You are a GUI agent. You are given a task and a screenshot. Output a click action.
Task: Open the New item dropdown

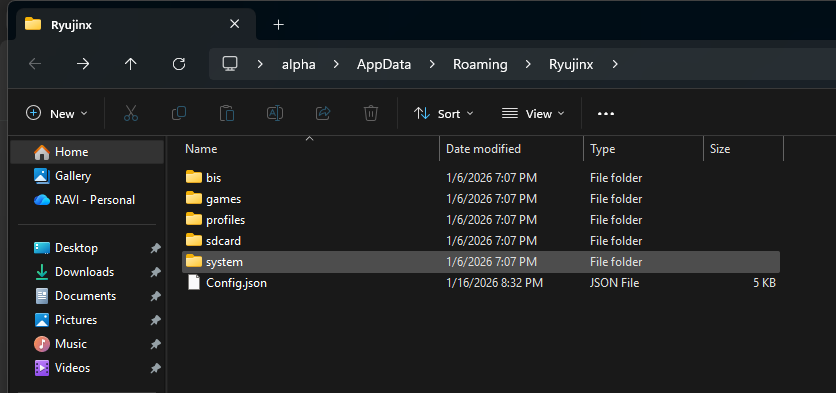[57, 114]
